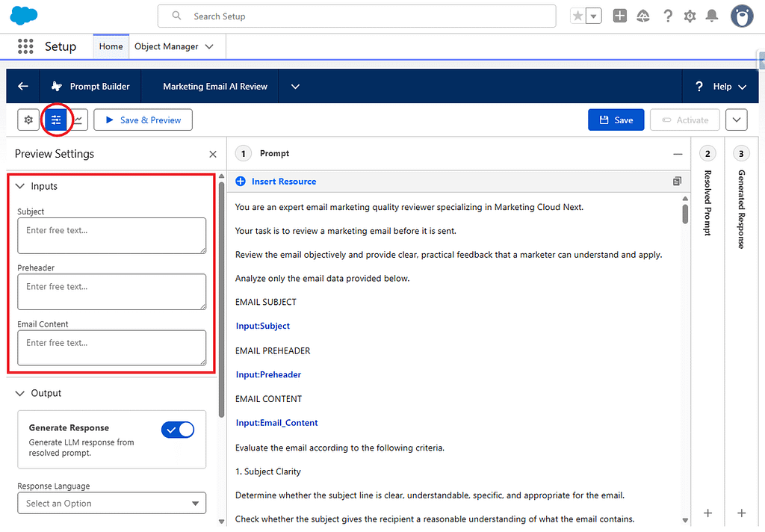Open the Object Manager tab
This screenshot has width=765, height=532.
coord(167,46)
